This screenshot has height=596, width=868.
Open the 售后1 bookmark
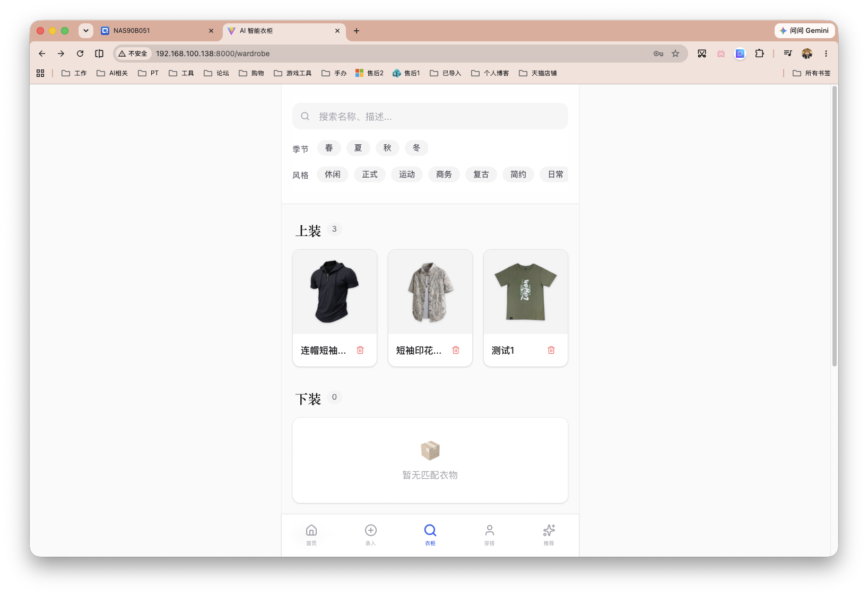(406, 73)
